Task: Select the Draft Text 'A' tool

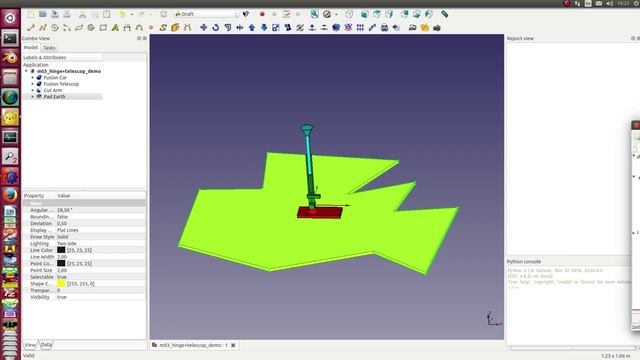Action: (x=115, y=28)
